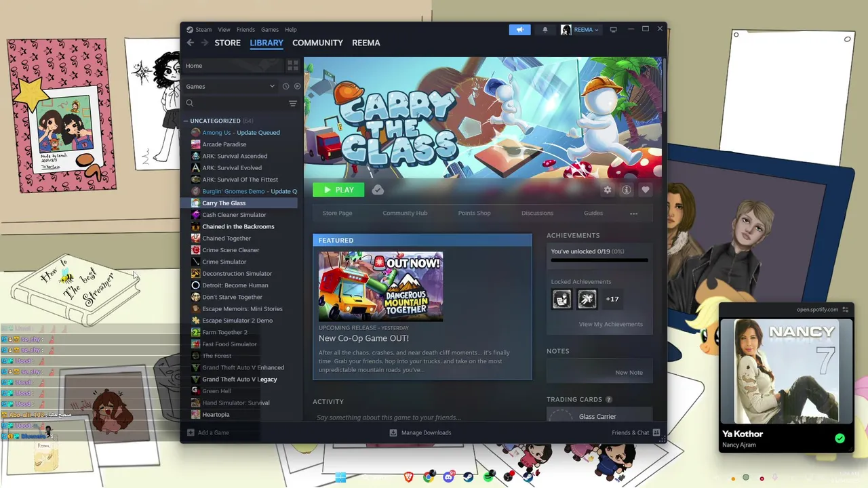
Task: Switch to the STORE tab
Action: 228,43
